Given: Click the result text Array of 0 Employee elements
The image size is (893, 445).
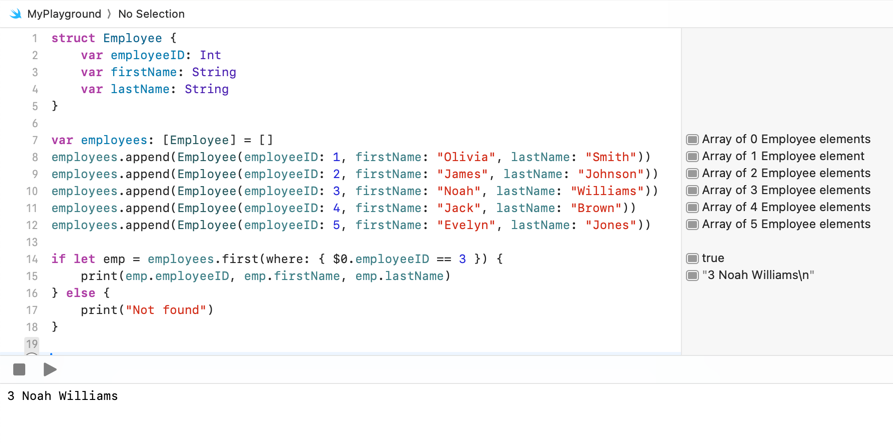Looking at the screenshot, I should (x=786, y=139).
